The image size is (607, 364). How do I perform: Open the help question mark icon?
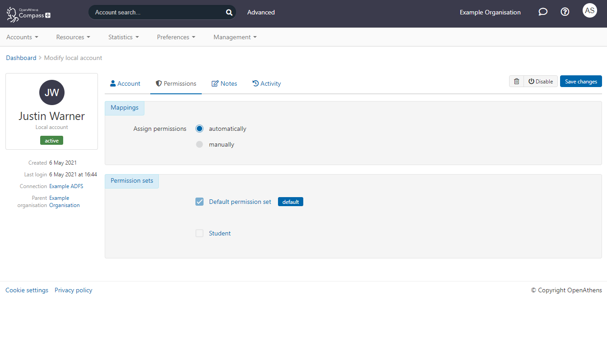coord(565,12)
